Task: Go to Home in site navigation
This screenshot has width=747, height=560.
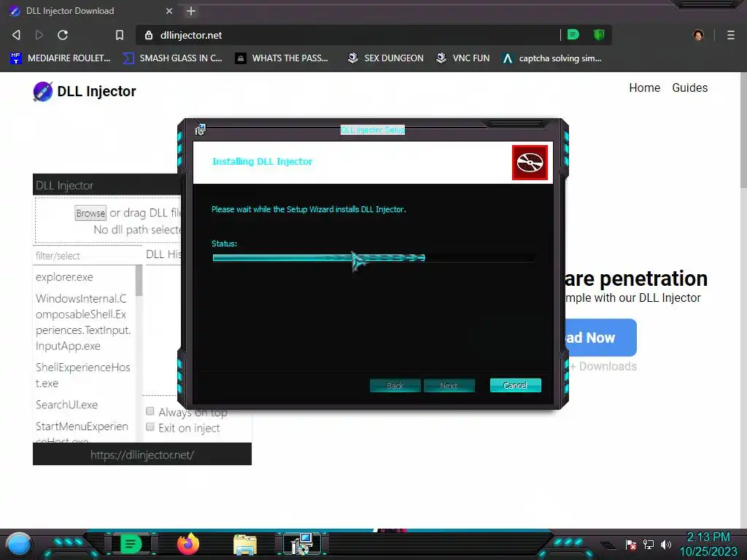Action: click(x=645, y=88)
